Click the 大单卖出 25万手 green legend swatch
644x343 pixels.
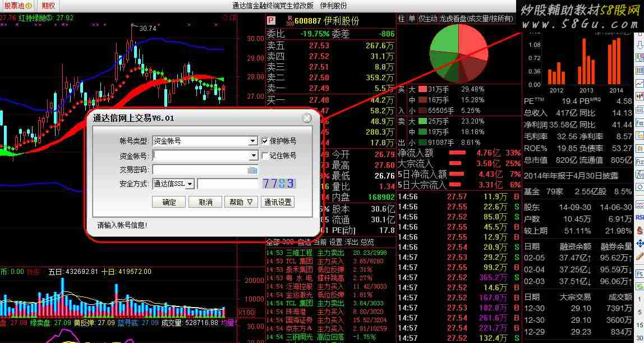[422, 122]
